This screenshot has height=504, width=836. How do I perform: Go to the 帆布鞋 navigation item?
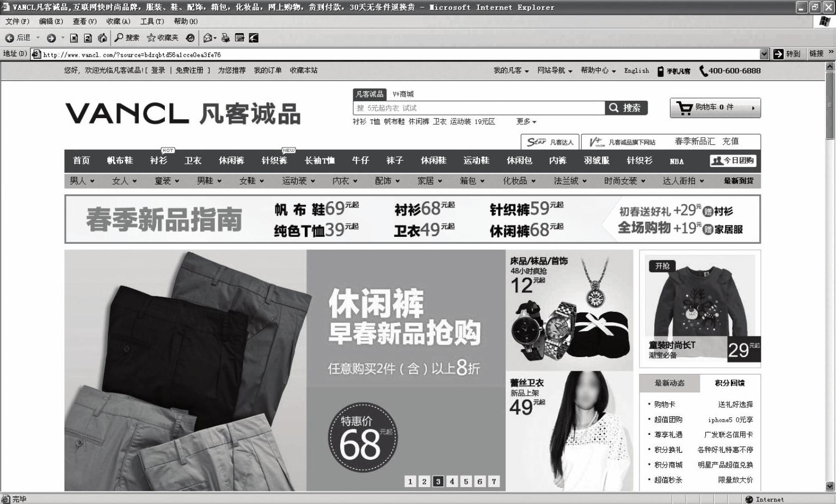point(120,161)
